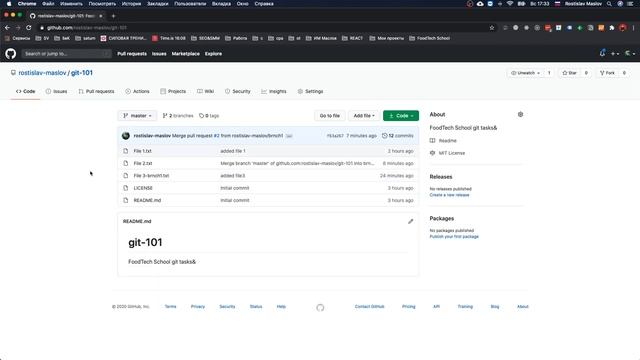Open the Add file dropdown
640x360 pixels.
(364, 116)
